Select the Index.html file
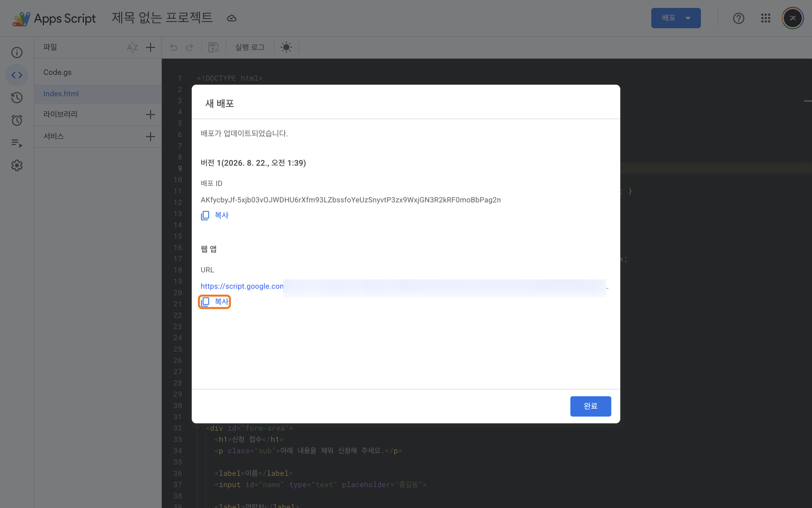The width and height of the screenshot is (812, 508). point(97,93)
